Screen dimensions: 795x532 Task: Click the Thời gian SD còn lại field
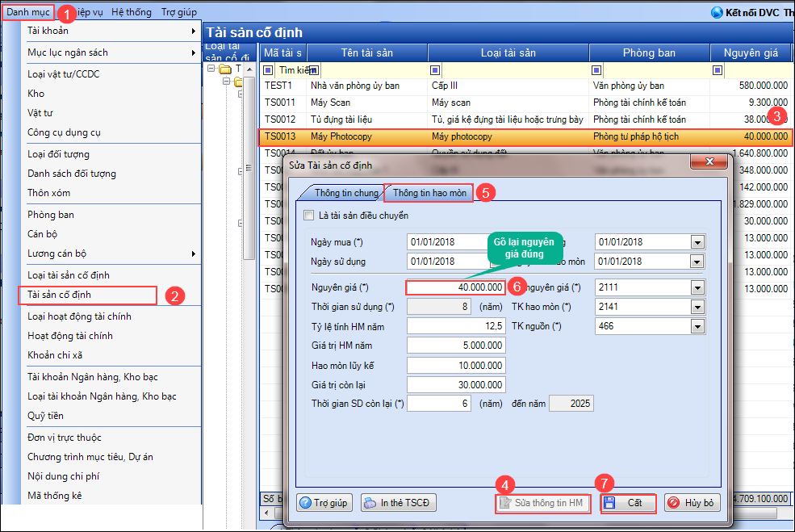(x=439, y=404)
